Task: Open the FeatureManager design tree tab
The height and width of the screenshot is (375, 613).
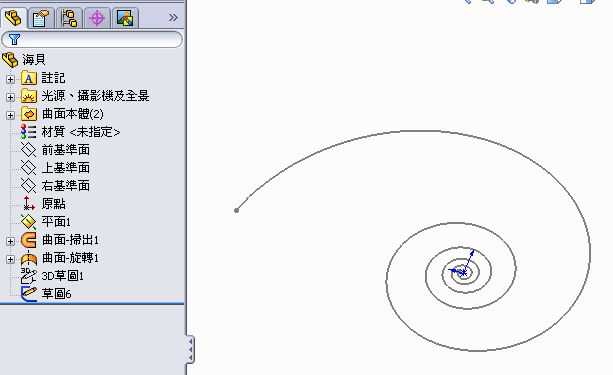Action: 13,18
